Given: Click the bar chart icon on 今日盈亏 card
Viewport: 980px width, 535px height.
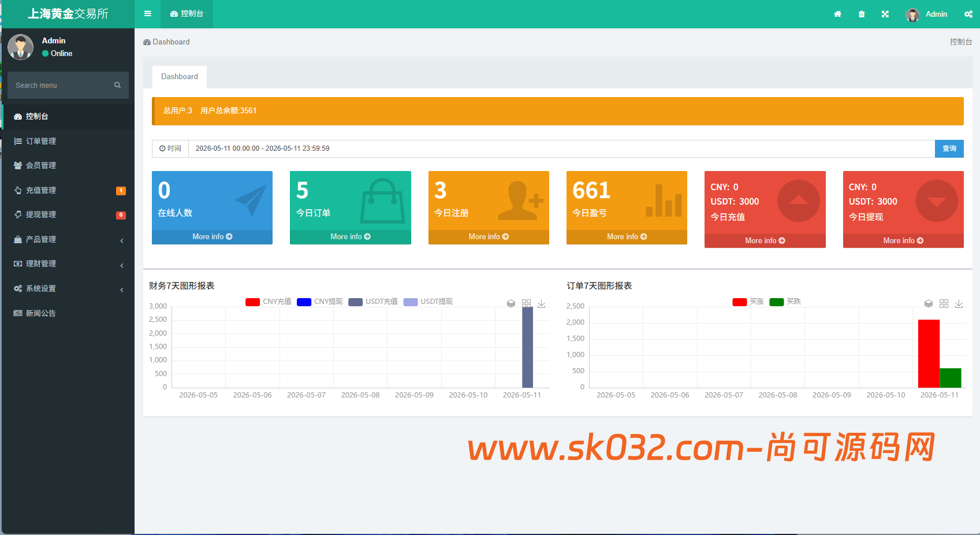Looking at the screenshot, I should tap(664, 200).
